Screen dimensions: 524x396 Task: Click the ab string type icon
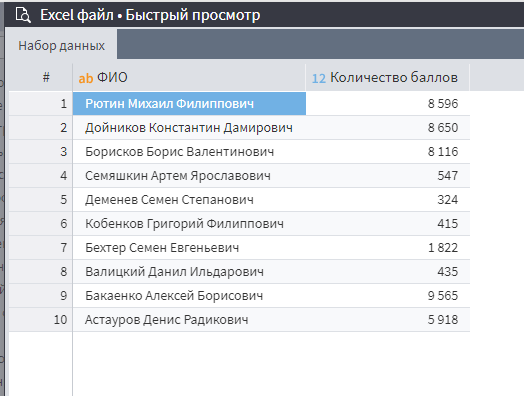[86, 79]
